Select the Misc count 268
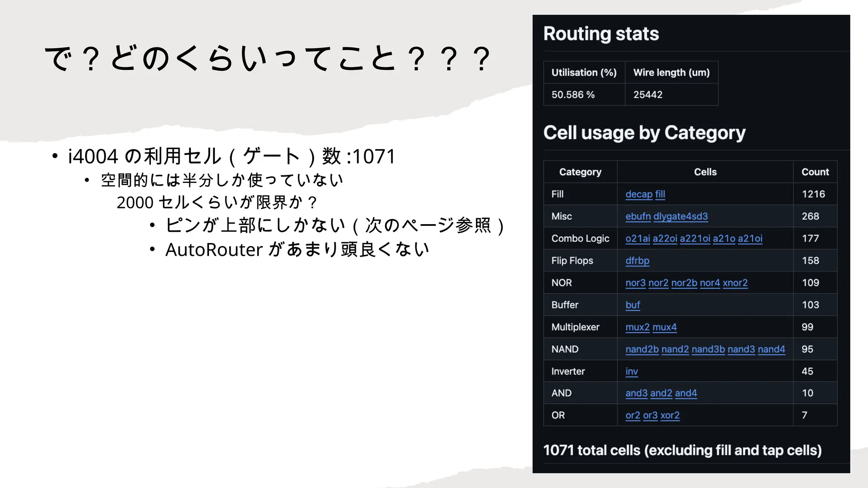868x488 pixels. tap(810, 216)
